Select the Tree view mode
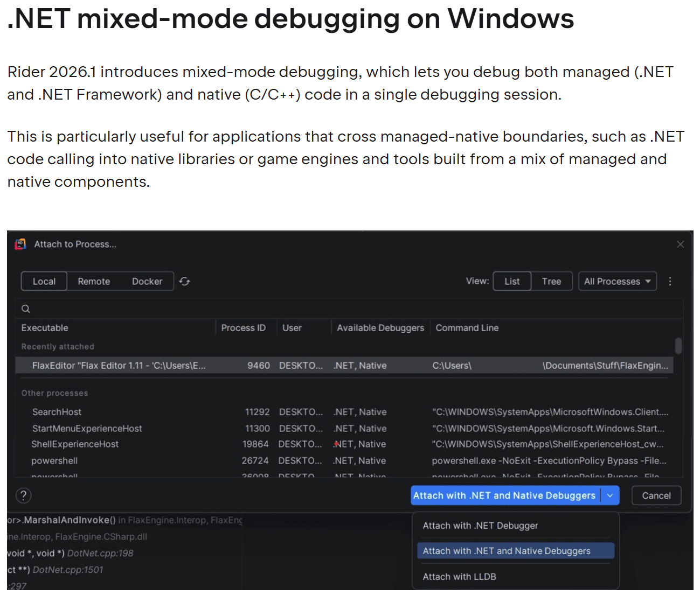This screenshot has width=700, height=595. 551,281
